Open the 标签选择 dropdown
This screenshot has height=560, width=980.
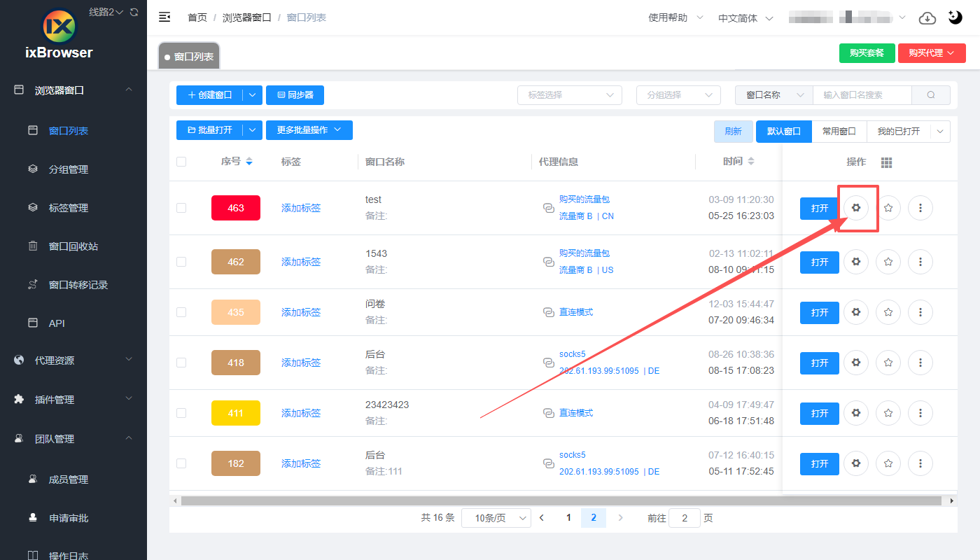click(570, 95)
